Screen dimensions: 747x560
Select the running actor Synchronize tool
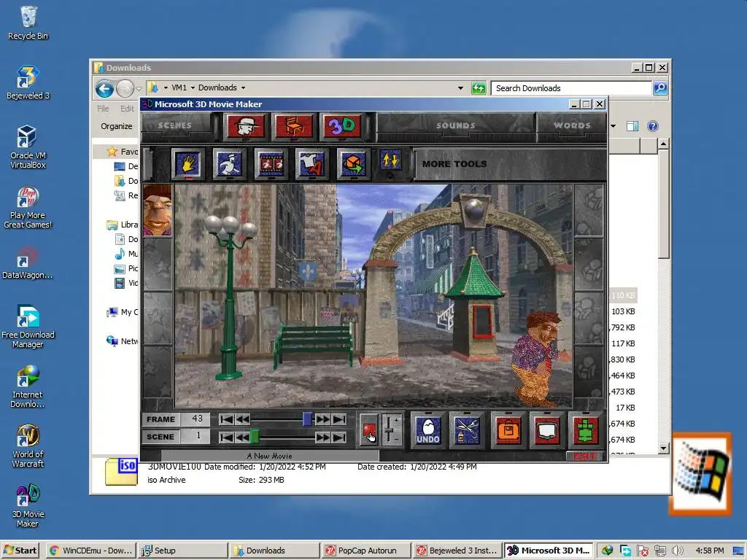click(x=229, y=164)
